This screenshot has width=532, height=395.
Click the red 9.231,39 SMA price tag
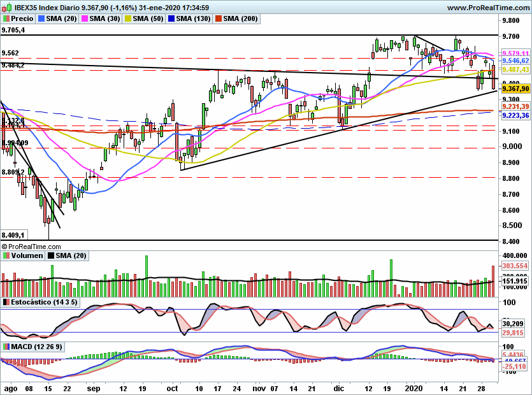click(516, 106)
